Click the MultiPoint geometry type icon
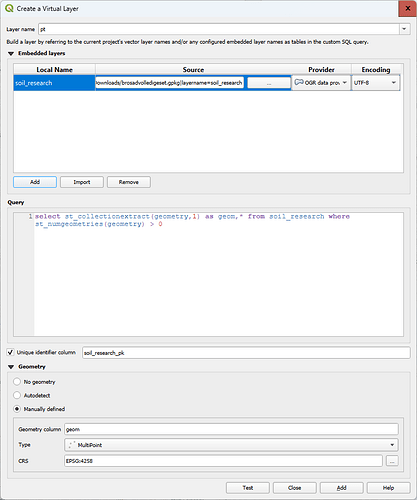 71,445
